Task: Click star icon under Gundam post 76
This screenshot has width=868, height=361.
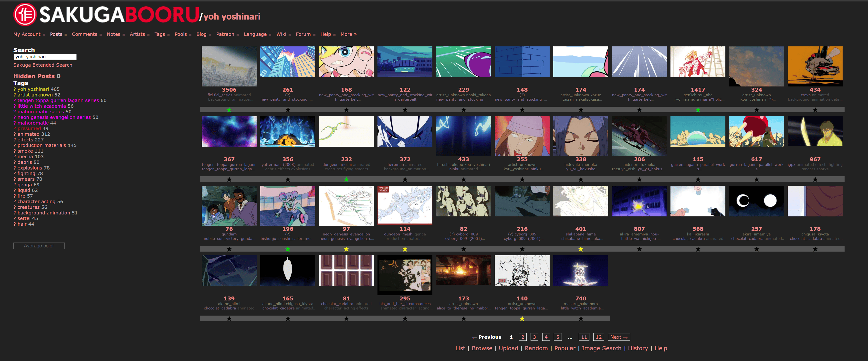Action: (x=229, y=249)
